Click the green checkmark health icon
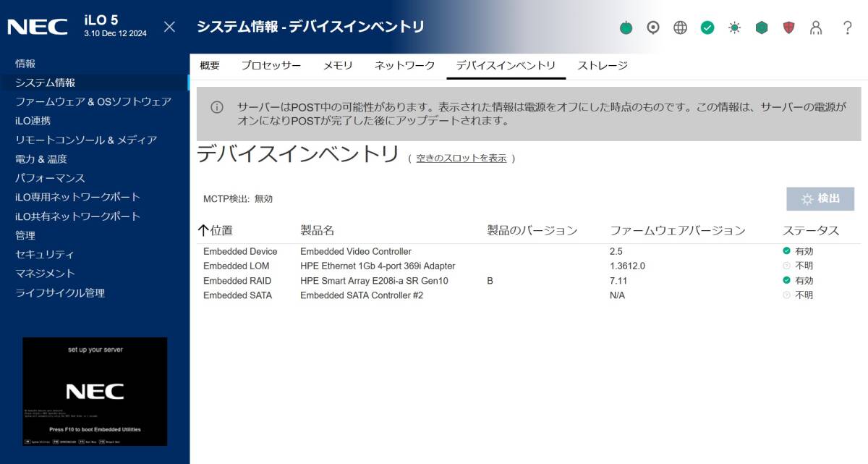 point(706,28)
